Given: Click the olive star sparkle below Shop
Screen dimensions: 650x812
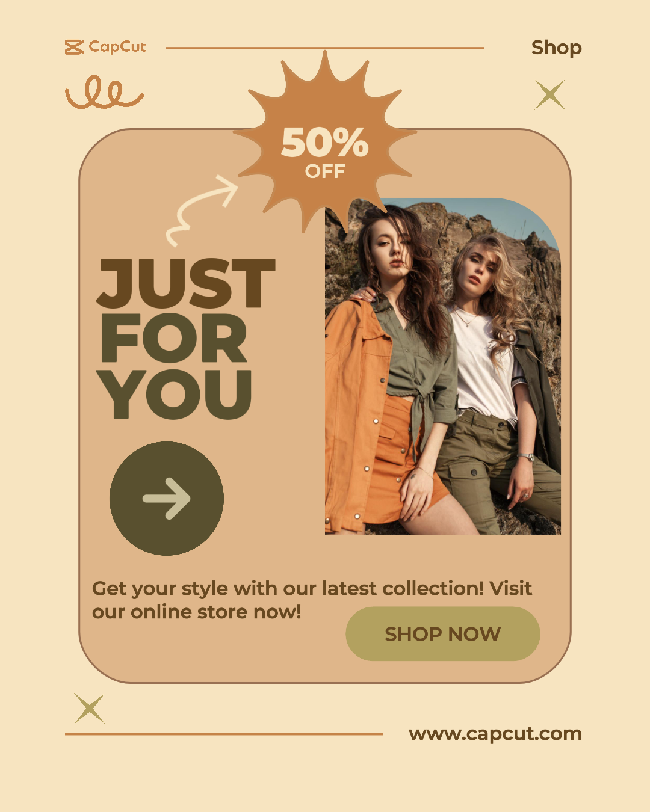Looking at the screenshot, I should pos(550,94).
